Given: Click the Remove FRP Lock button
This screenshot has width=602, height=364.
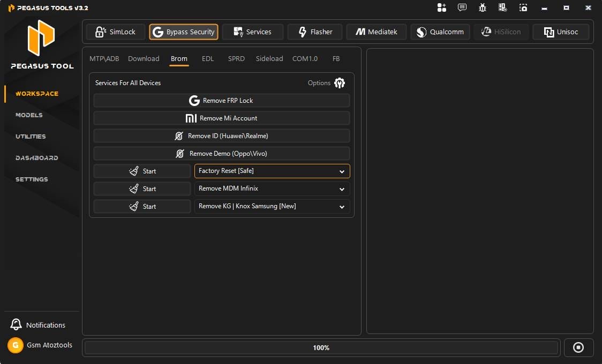Looking at the screenshot, I should (221, 100).
